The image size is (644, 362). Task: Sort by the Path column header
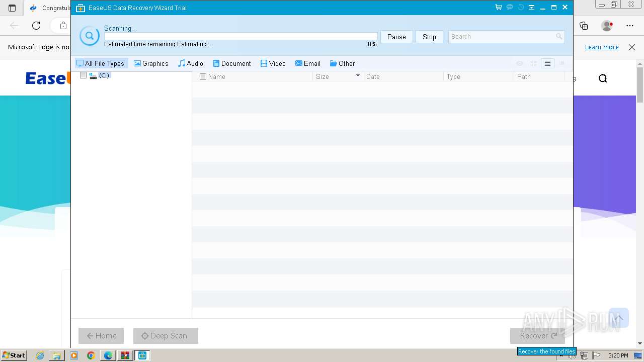coord(524,77)
